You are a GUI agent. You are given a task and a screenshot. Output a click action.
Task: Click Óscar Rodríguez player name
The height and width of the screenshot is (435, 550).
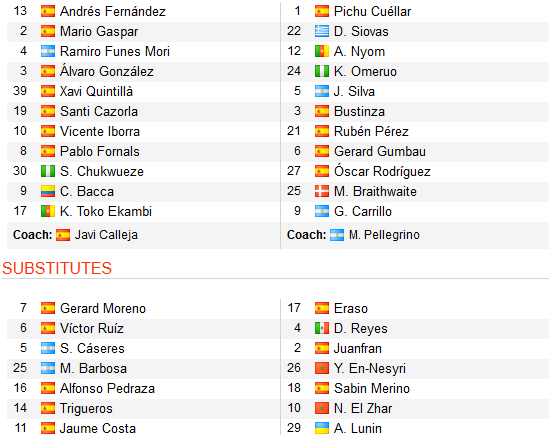[382, 171]
